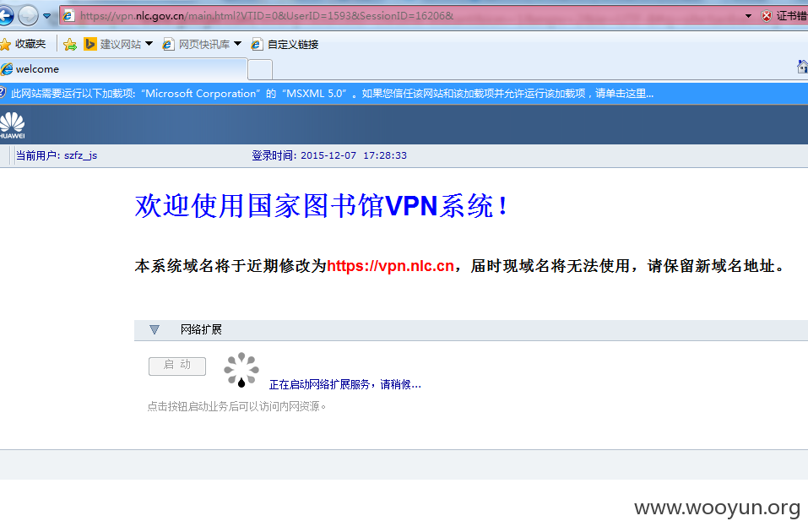Collapse the 网络扩展 section triangle
This screenshot has width=808, height=532.
coord(154,329)
